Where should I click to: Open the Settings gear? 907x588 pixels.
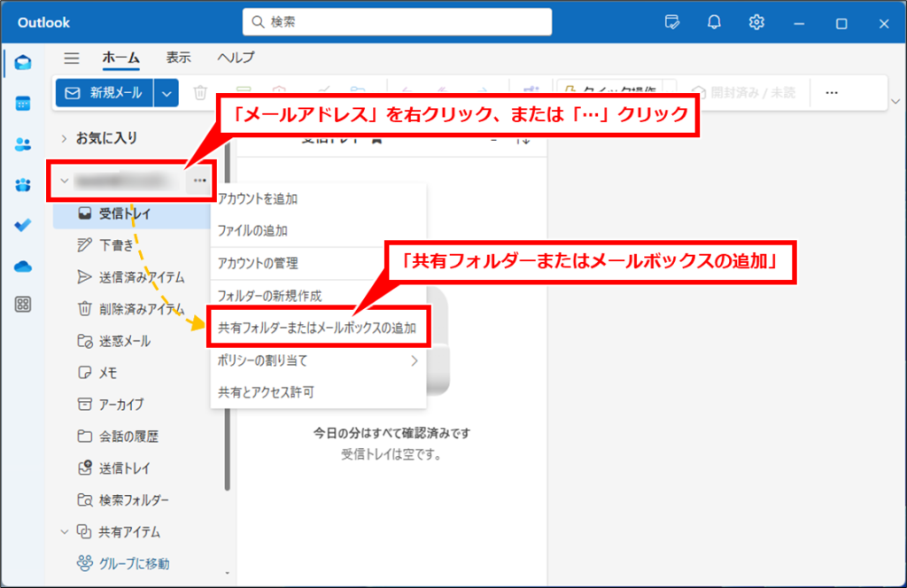(x=756, y=22)
